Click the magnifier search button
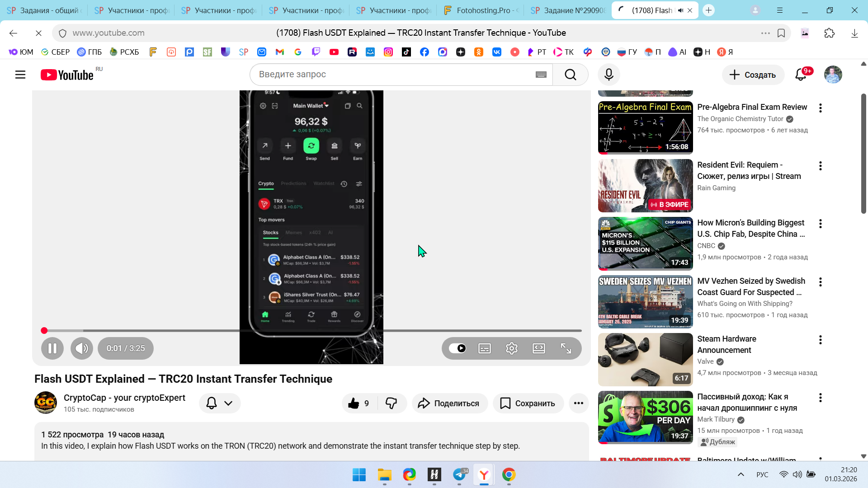 [571, 75]
